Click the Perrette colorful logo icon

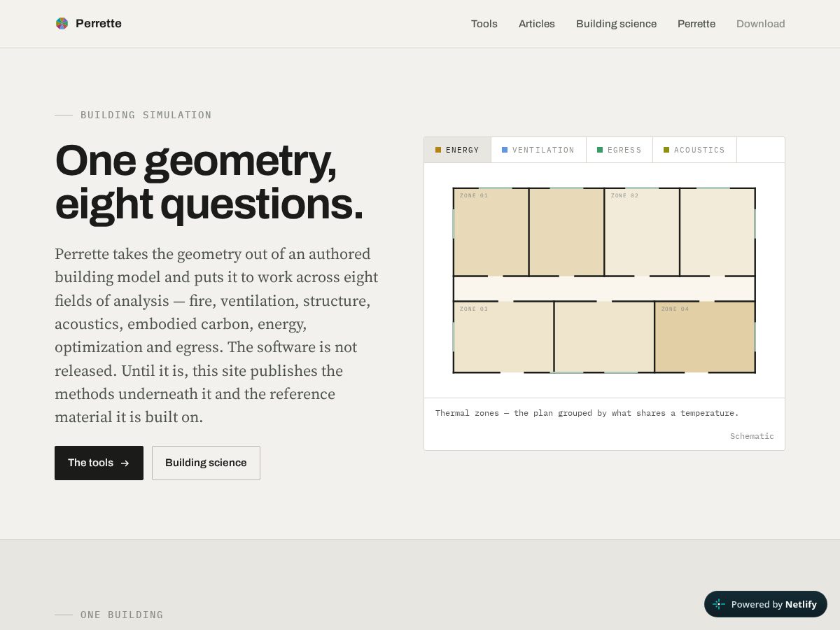62,24
